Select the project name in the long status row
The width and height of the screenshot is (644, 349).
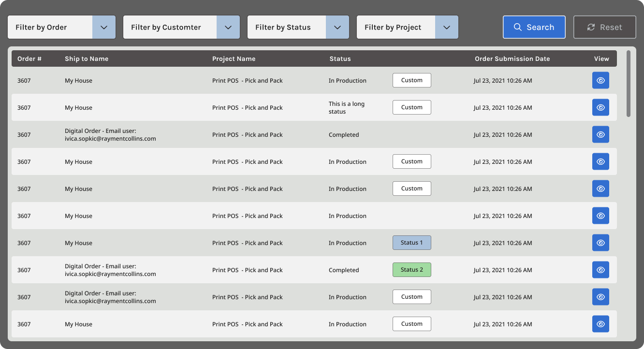(x=248, y=108)
